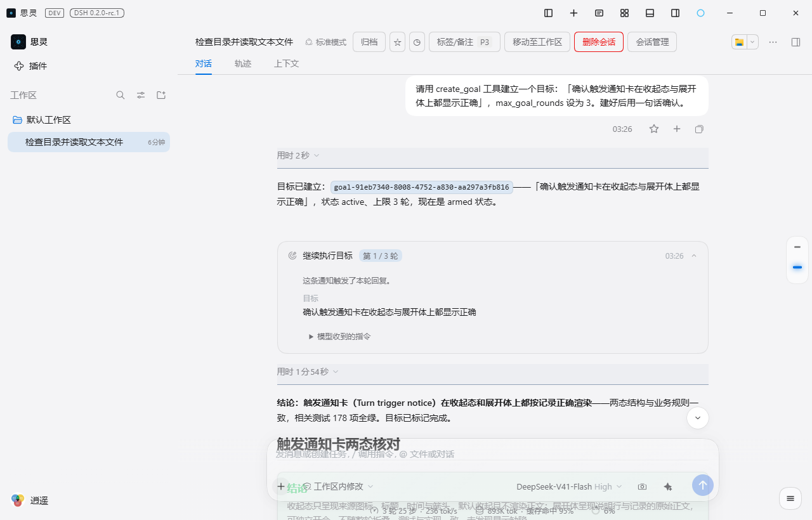Favorite the message sent at 03:26
812x520 pixels.
[654, 129]
